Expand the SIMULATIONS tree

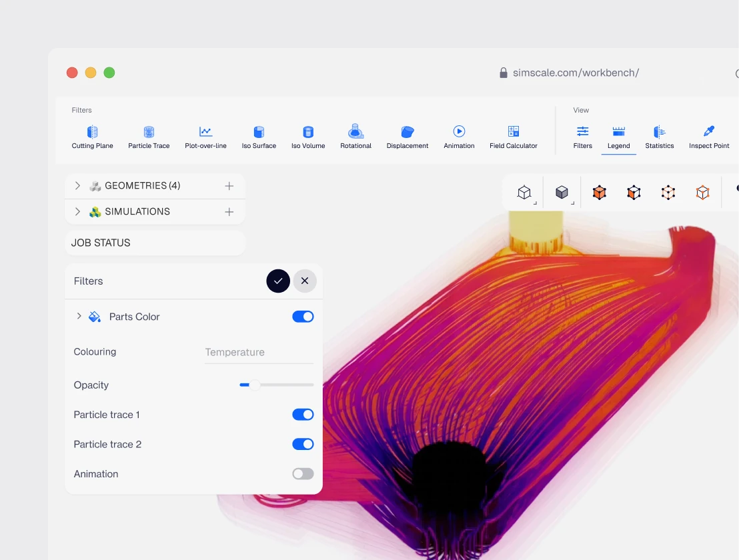(x=78, y=211)
